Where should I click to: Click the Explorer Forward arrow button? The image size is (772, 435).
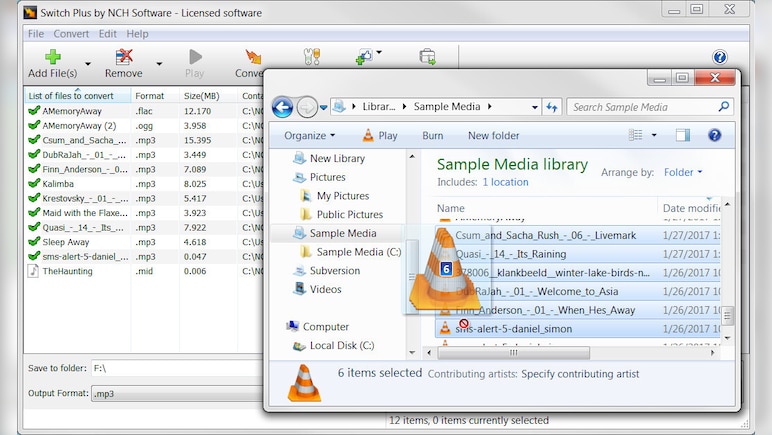point(307,107)
